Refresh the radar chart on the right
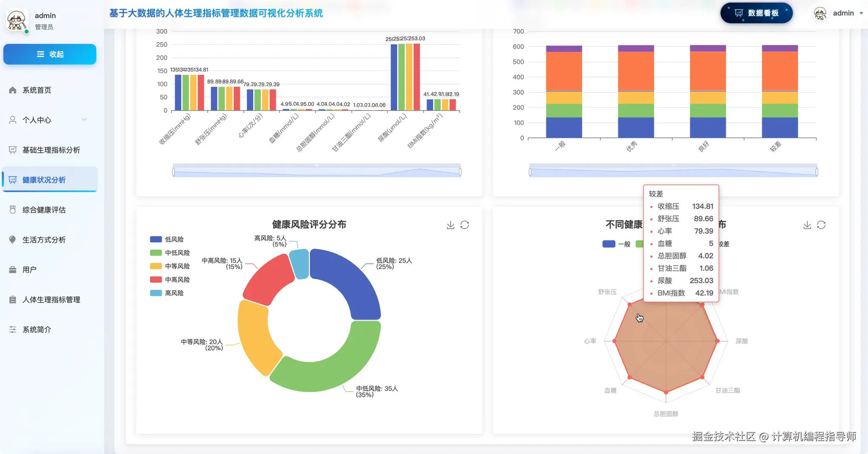This screenshot has width=868, height=454. (821, 225)
